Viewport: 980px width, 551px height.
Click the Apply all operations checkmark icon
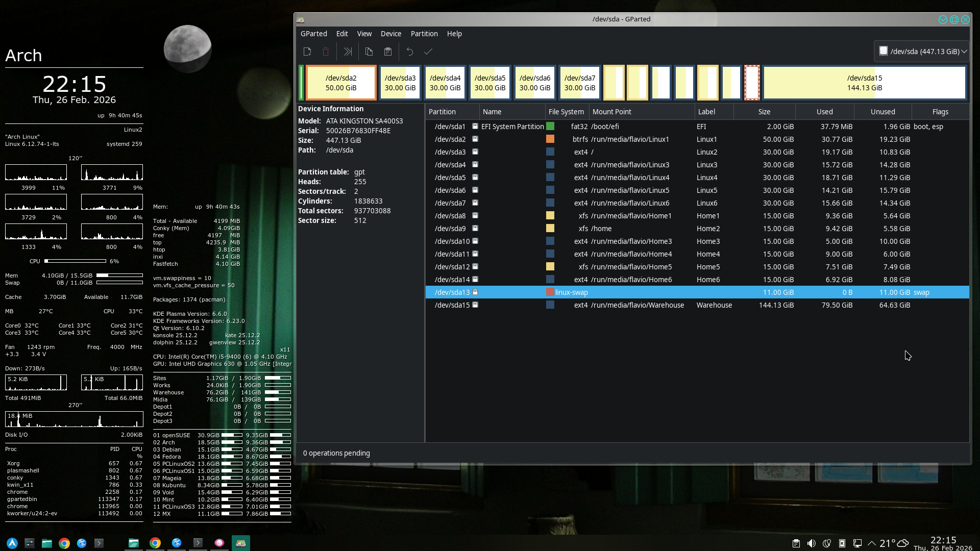(428, 52)
